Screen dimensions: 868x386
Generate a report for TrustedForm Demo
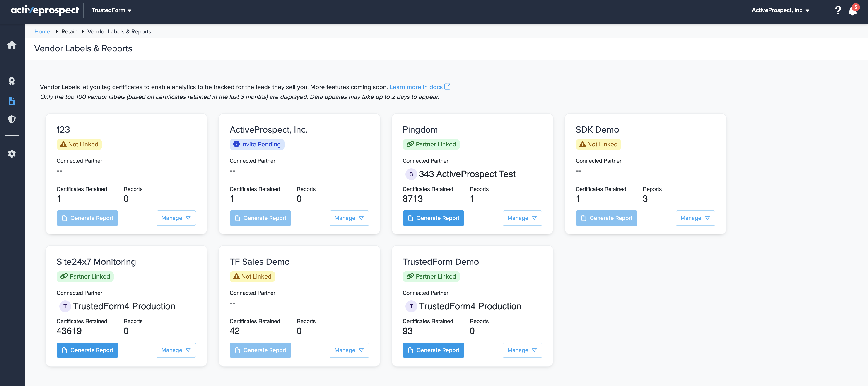(x=433, y=350)
